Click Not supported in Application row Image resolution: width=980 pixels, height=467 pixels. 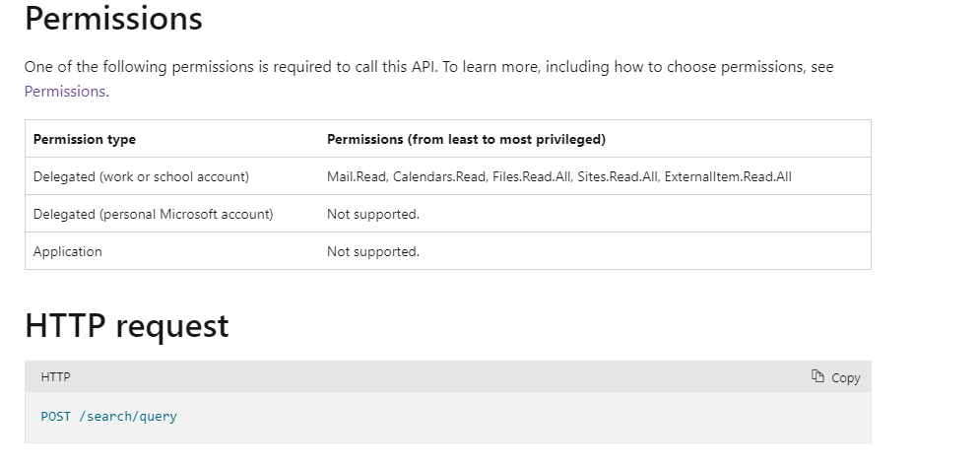click(373, 252)
